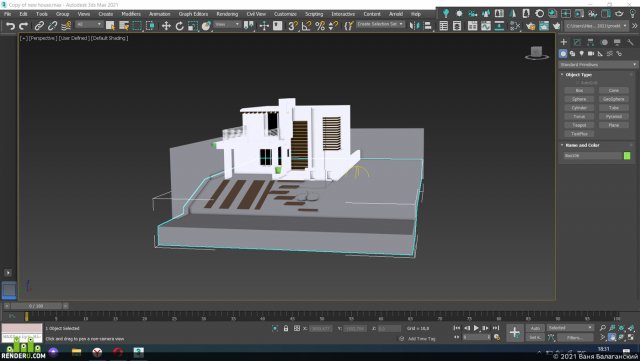Toggle the Scene Explorer
This screenshot has width=640, height=361.
pos(444,26)
